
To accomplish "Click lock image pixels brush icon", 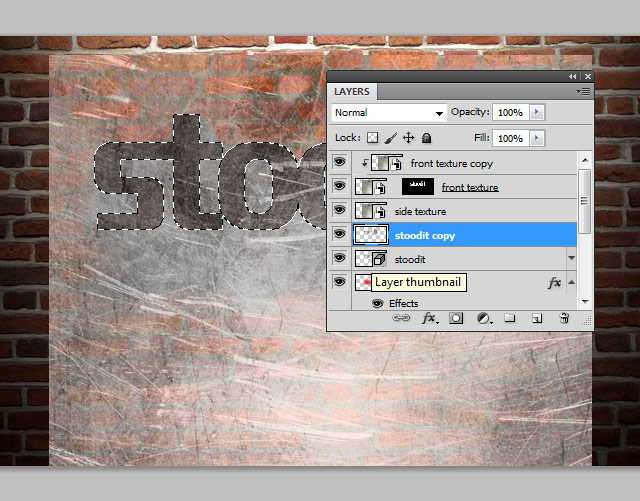I will click(390, 138).
